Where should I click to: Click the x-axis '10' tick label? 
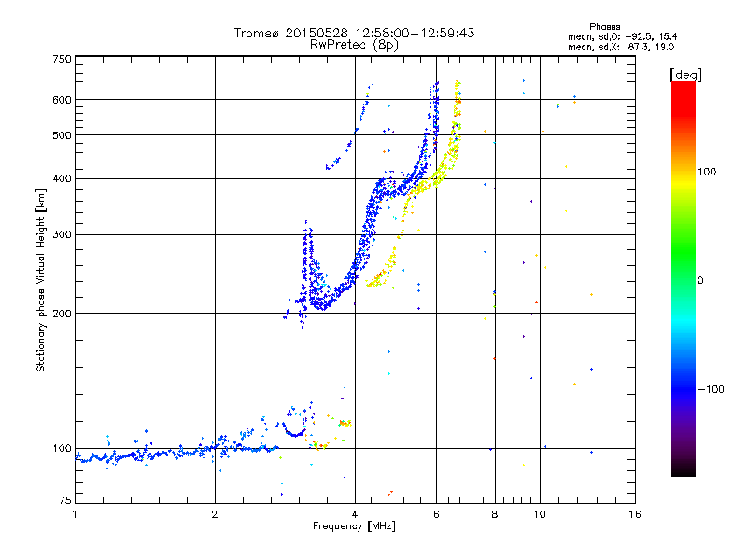coord(540,514)
